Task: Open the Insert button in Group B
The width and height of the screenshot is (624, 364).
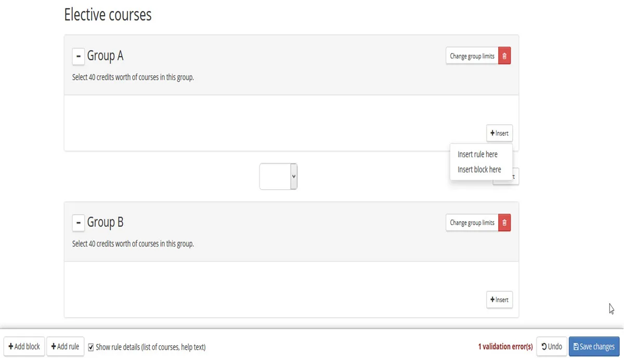Action: coord(499,300)
